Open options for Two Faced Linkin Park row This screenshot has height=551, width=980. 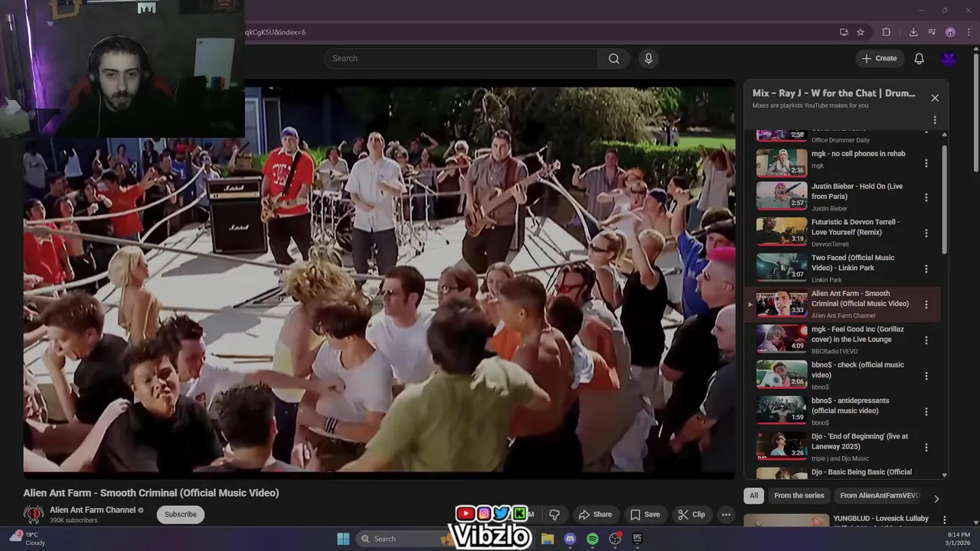(926, 269)
